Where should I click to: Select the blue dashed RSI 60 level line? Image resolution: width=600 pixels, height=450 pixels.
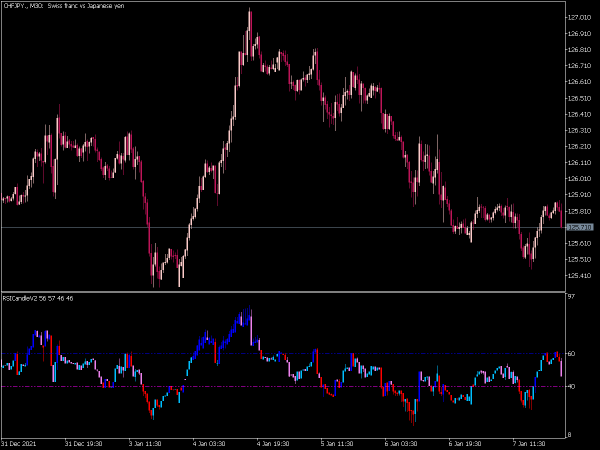[283, 353]
